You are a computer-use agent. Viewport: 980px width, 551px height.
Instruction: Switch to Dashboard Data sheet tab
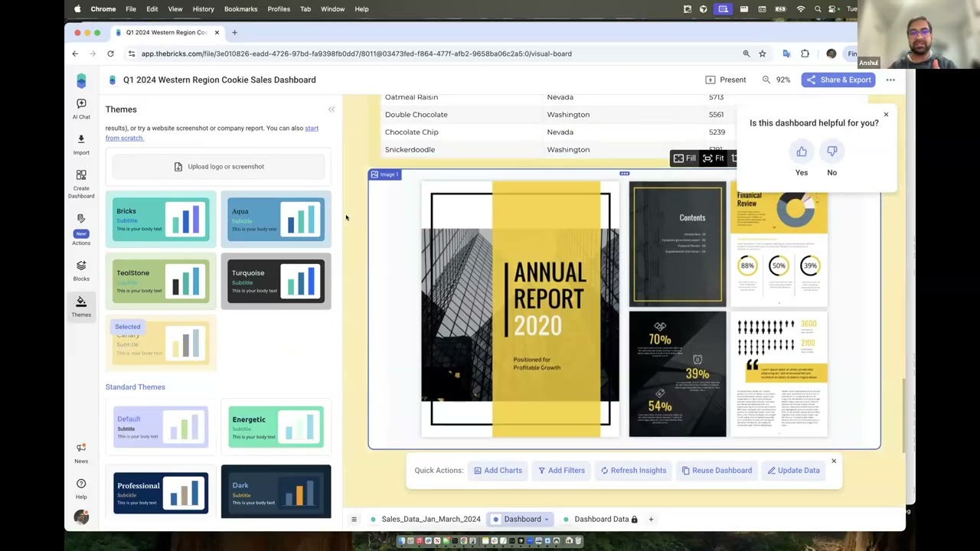point(601,519)
